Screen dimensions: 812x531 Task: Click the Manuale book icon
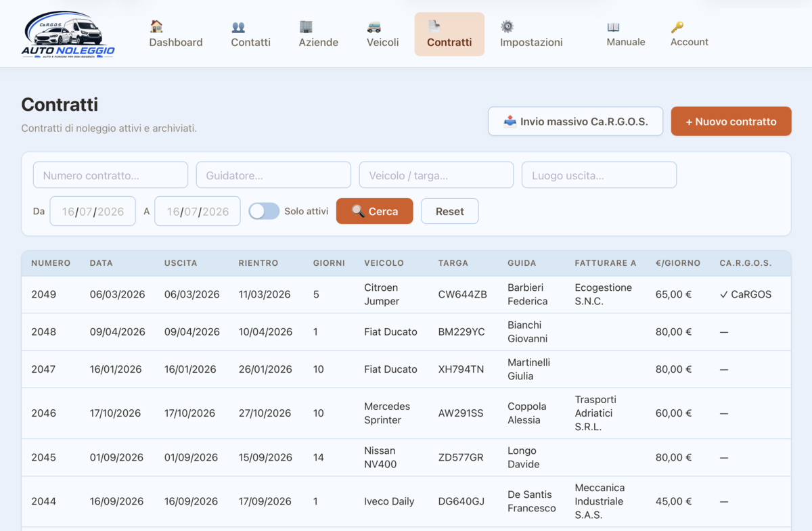[613, 27]
